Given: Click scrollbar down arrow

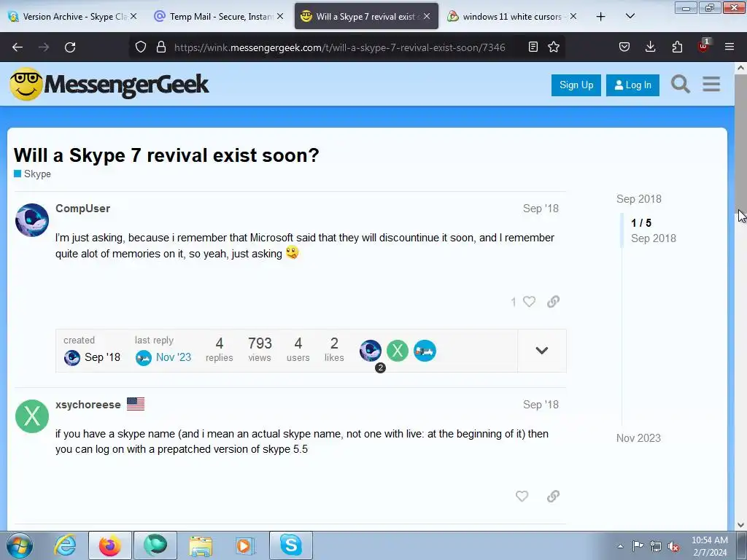Looking at the screenshot, I should click(x=741, y=525).
